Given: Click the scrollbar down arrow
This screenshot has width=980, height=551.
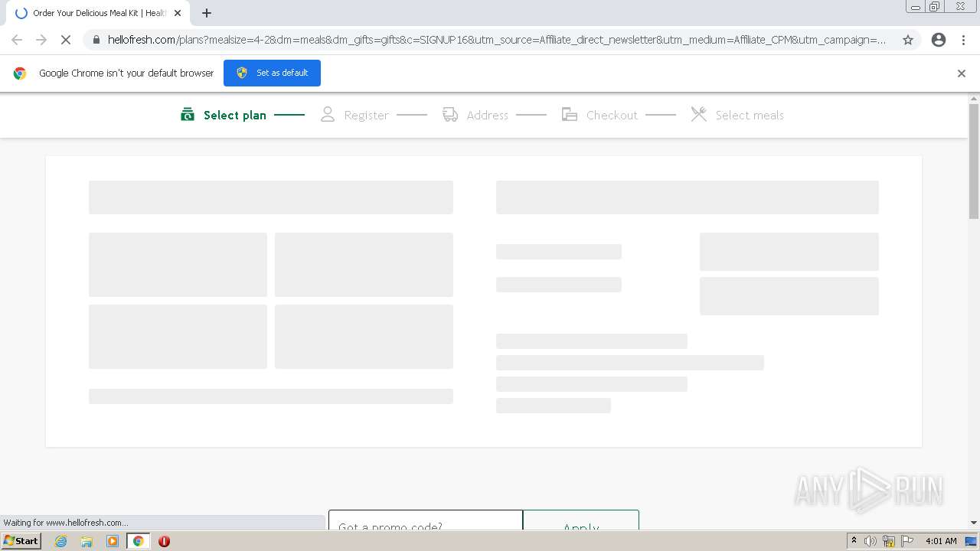Looking at the screenshot, I should (x=974, y=523).
